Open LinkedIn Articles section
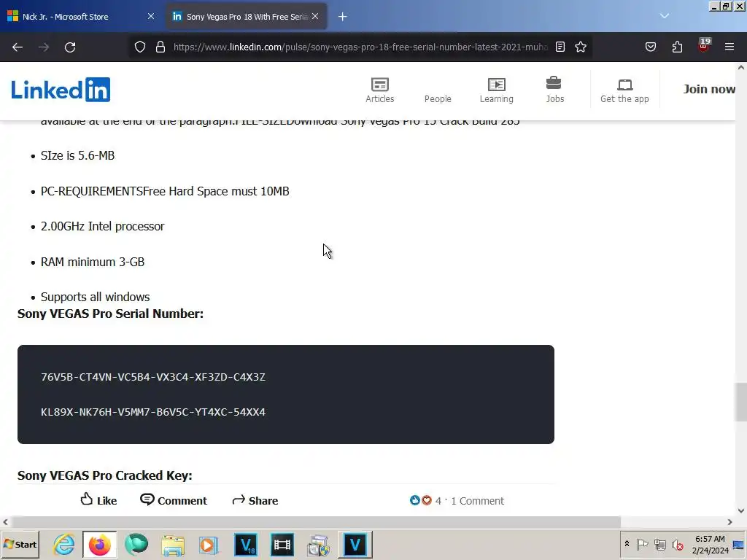747x560 pixels. (x=379, y=90)
